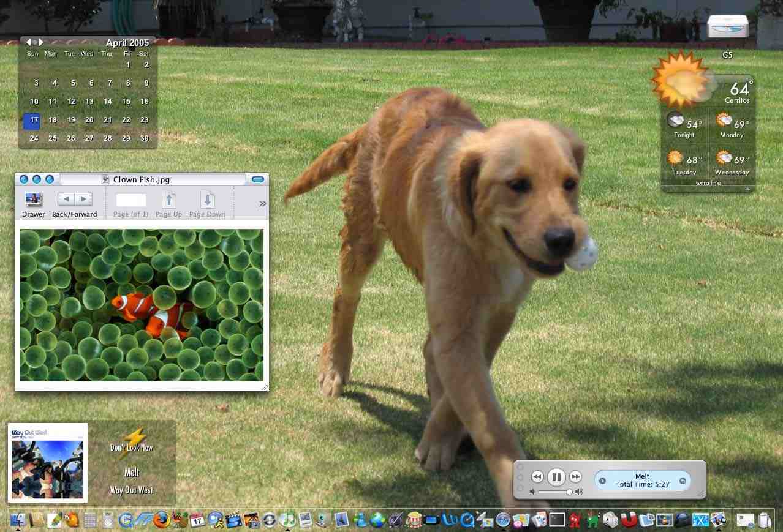783x532 pixels.
Task: Launch Calculator from the Dock
Action: (x=90, y=520)
